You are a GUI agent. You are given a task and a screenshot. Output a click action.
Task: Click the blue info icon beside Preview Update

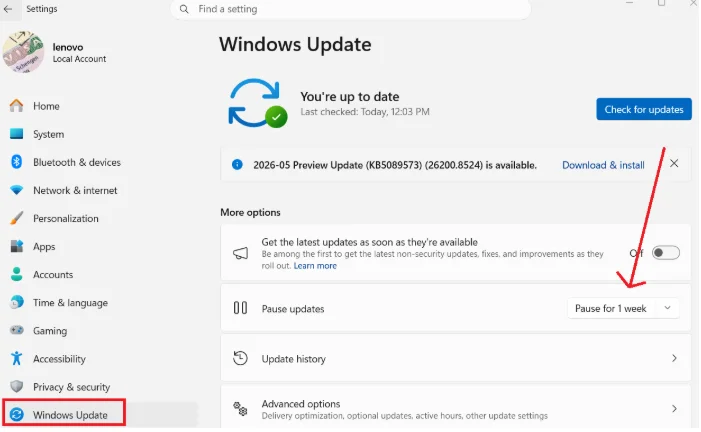tap(237, 165)
